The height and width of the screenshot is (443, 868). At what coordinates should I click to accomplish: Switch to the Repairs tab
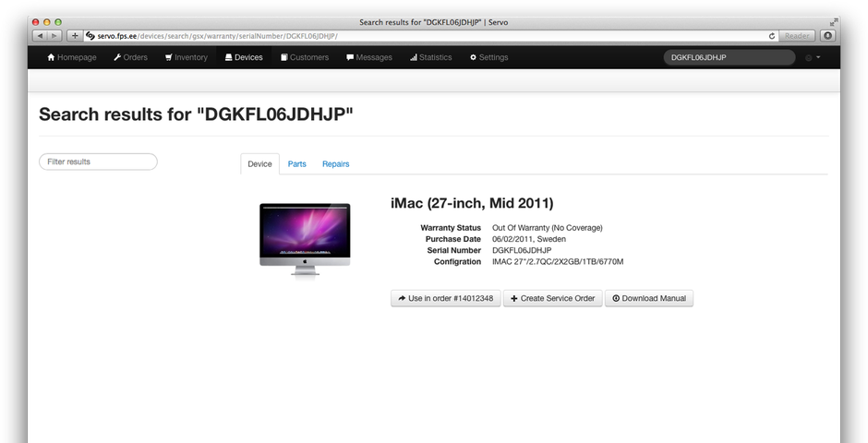click(x=335, y=164)
